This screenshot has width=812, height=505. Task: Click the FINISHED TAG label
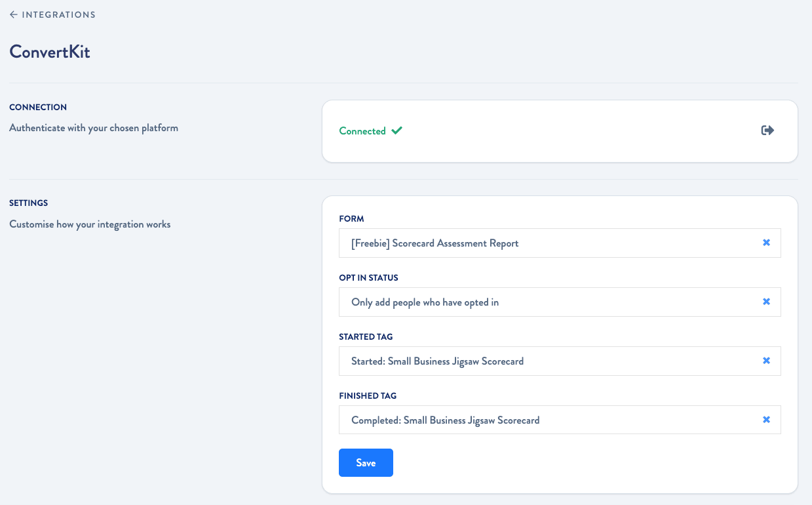pyautogui.click(x=368, y=395)
